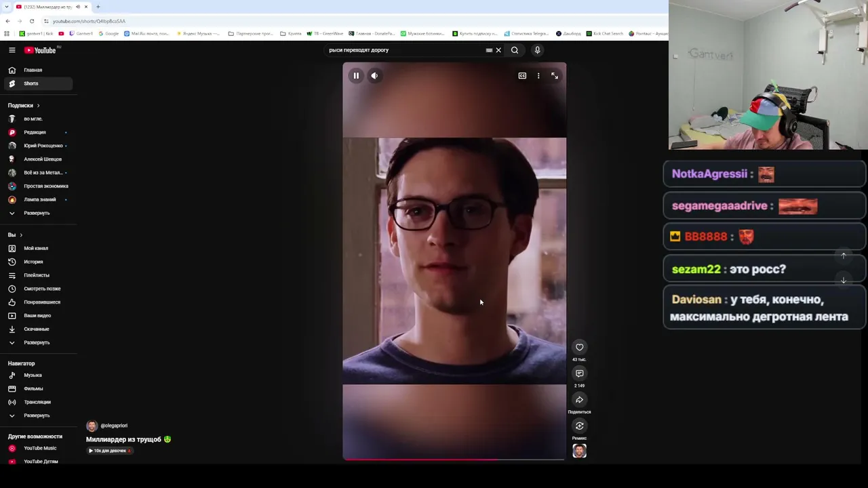Open YouTube Music
868x488 pixels.
39,448
